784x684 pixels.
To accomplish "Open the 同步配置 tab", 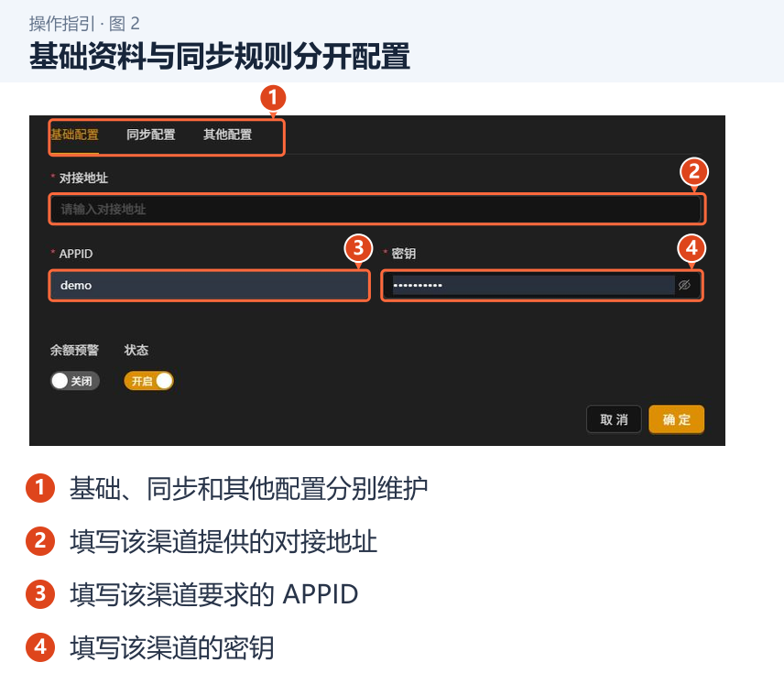I will 151,135.
